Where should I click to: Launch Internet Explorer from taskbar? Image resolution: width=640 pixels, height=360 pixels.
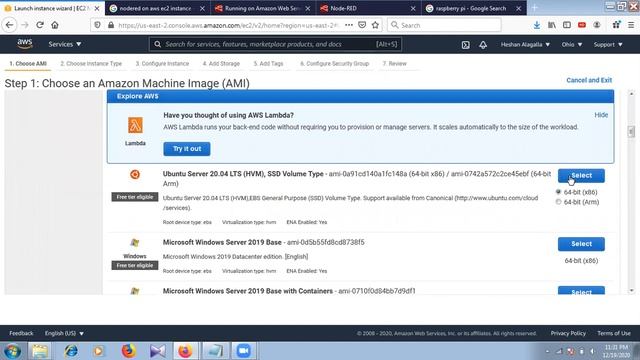coord(71,351)
